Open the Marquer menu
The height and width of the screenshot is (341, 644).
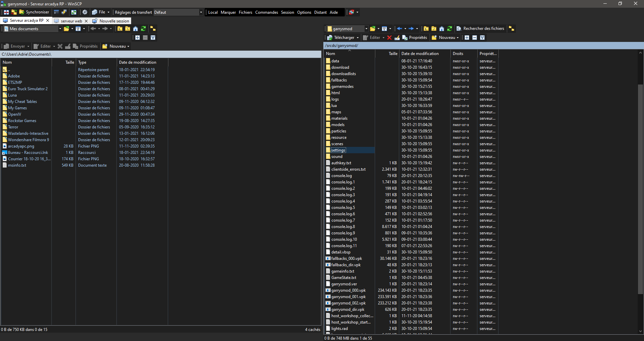(228, 12)
